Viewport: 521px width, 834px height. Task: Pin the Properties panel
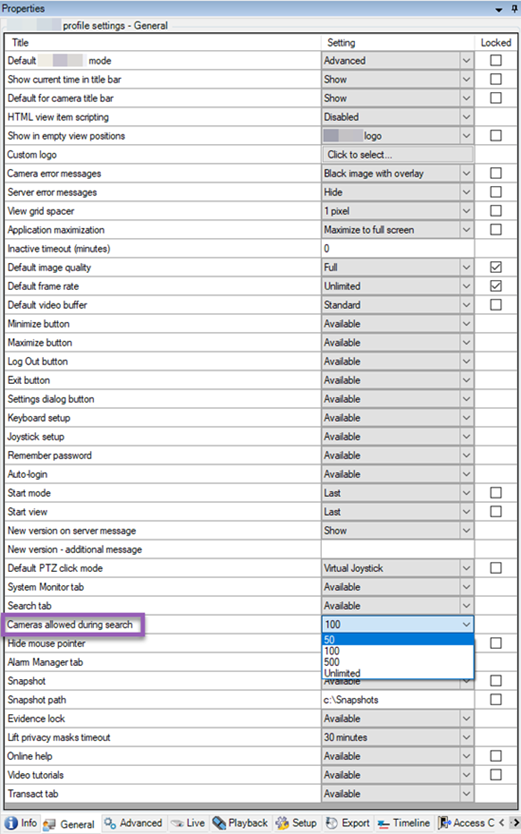pyautogui.click(x=514, y=9)
